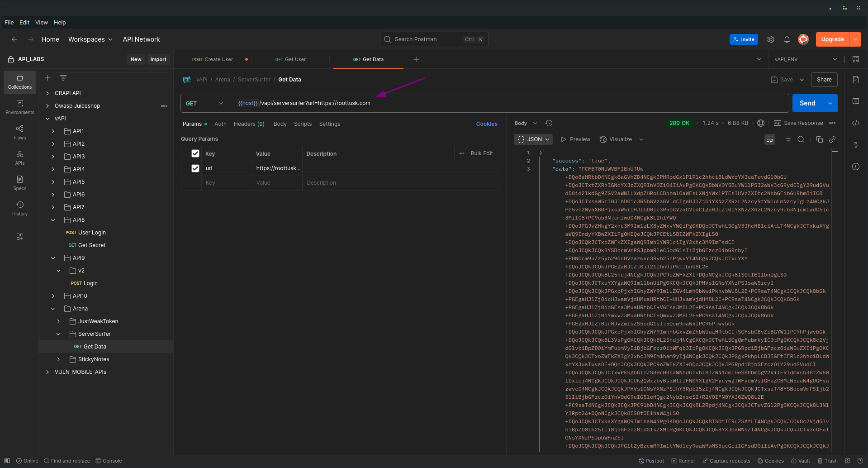Toggle the select-all params checkbox in header
The width and height of the screenshot is (868, 468).
point(195,153)
